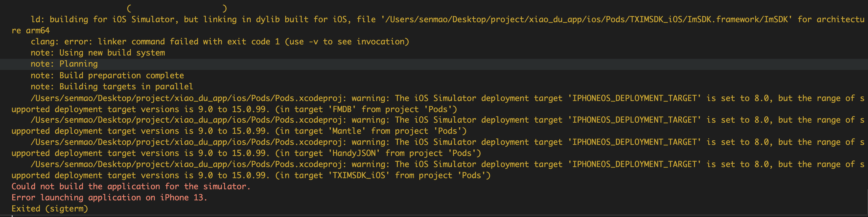
Task: Click "ld: building for iOS Simulator" text
Action: click(x=105, y=19)
